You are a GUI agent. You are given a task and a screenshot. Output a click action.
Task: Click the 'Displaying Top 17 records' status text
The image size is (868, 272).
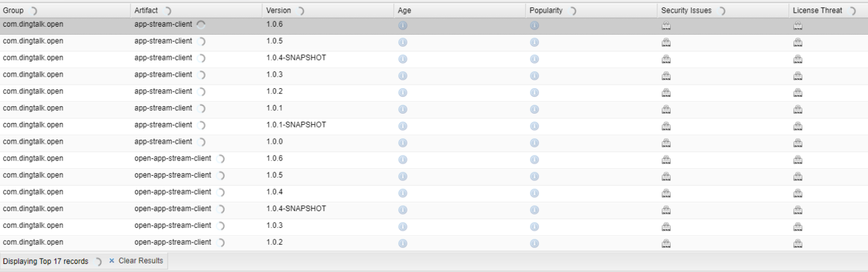pos(46,262)
